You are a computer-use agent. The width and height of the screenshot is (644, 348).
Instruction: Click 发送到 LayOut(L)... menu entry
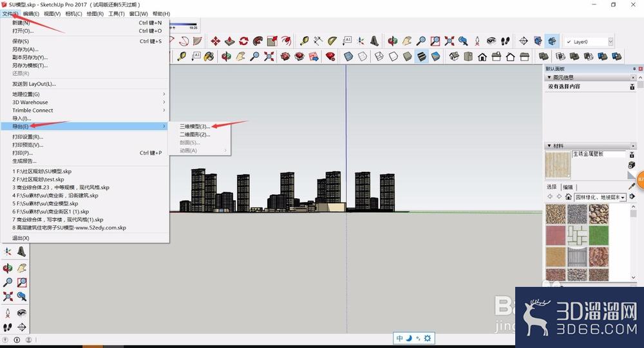(34, 84)
